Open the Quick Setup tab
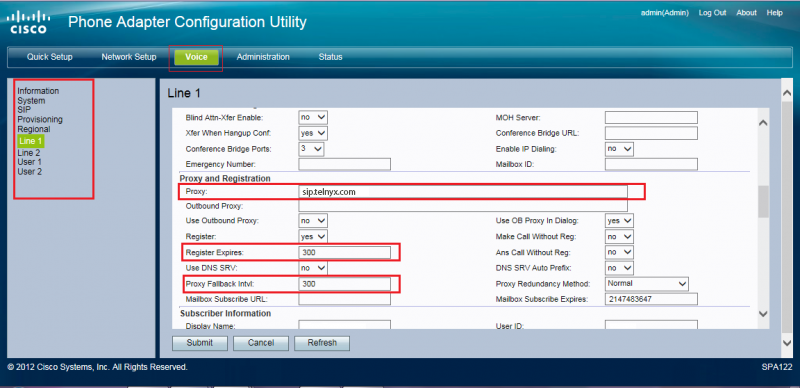 click(x=49, y=57)
